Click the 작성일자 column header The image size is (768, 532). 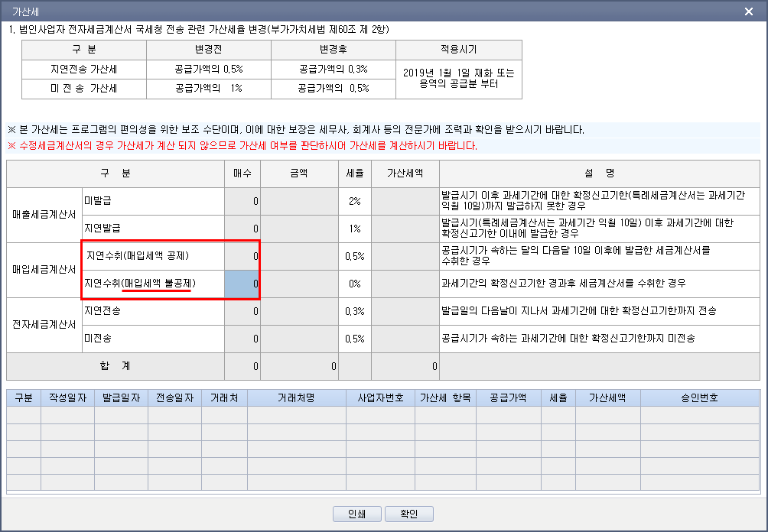pos(67,398)
